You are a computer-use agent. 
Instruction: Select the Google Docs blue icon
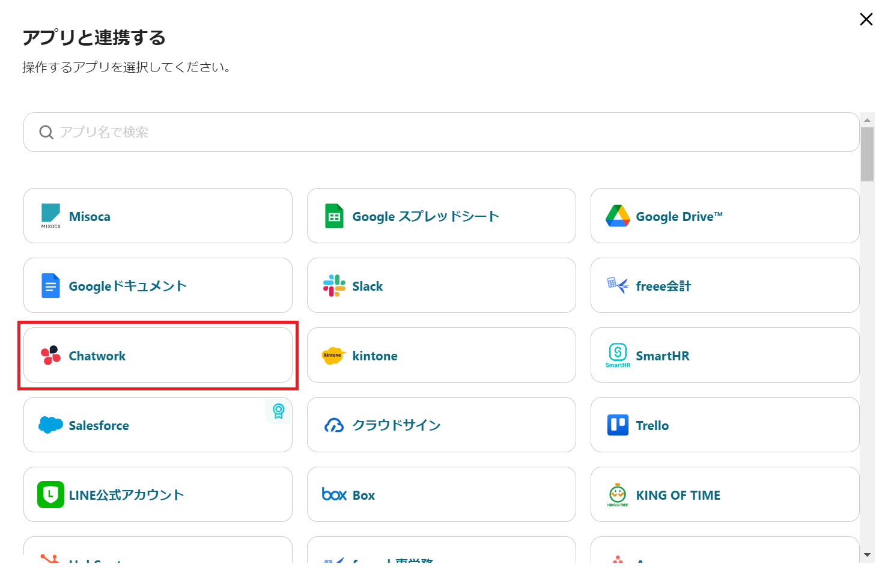pos(50,286)
